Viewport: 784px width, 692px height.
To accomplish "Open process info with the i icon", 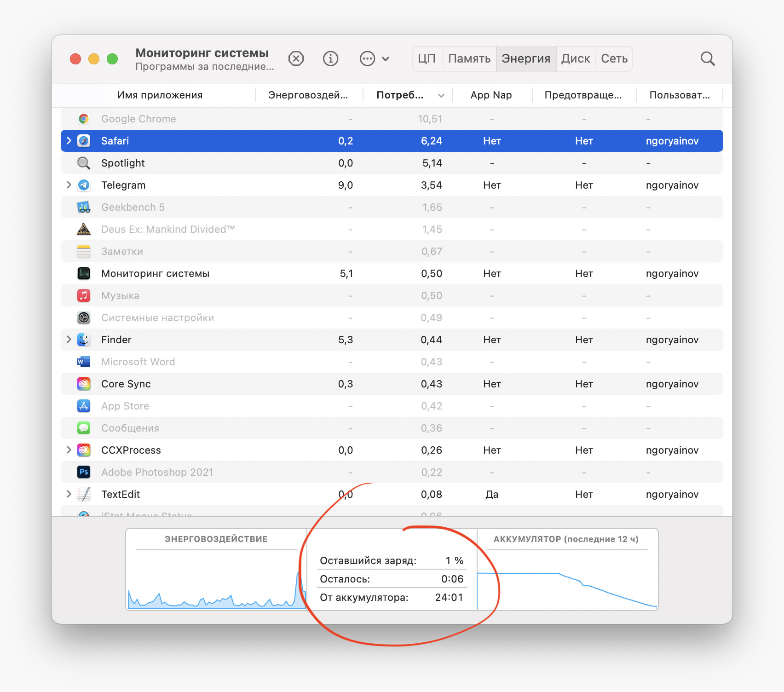I will (x=330, y=59).
